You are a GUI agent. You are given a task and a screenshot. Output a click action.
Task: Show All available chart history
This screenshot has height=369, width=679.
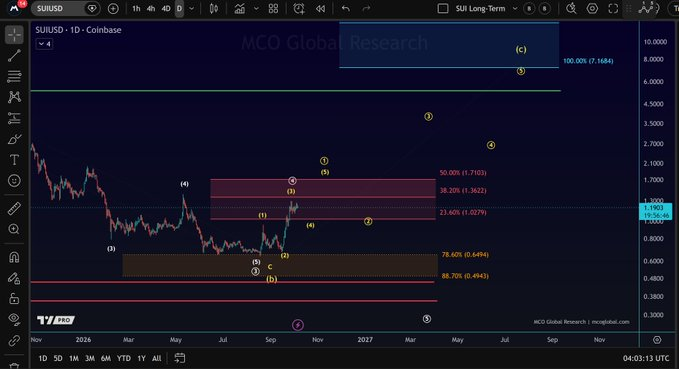coord(157,358)
